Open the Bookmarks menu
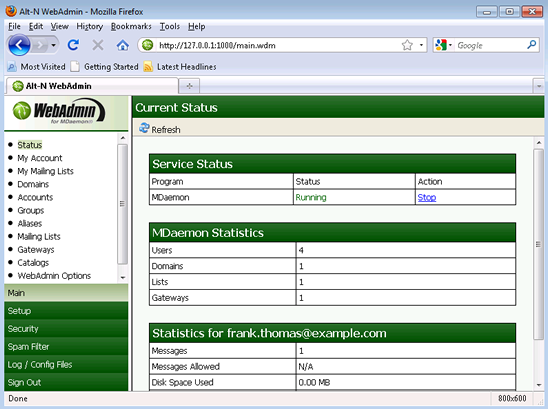 coord(131,26)
